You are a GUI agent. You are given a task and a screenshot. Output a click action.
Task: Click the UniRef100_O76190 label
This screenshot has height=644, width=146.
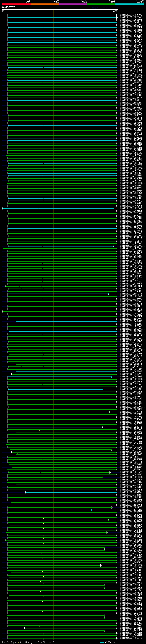pyautogui.click(x=131, y=273)
